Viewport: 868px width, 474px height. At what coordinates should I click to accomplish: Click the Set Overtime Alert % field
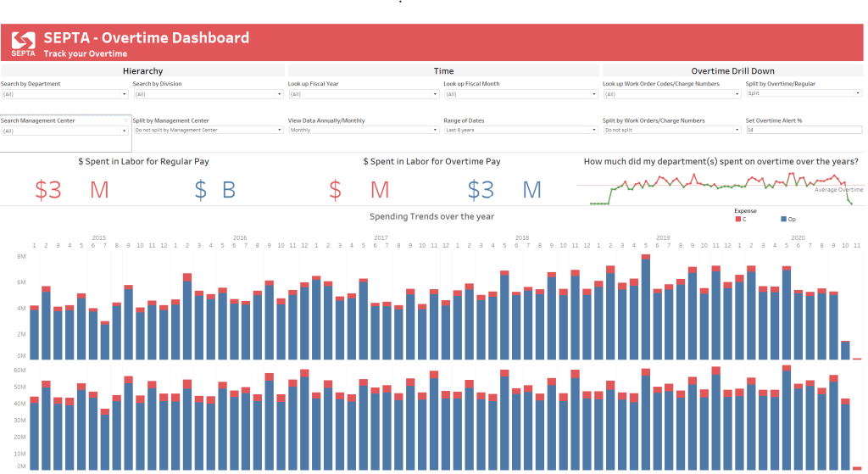pos(804,130)
